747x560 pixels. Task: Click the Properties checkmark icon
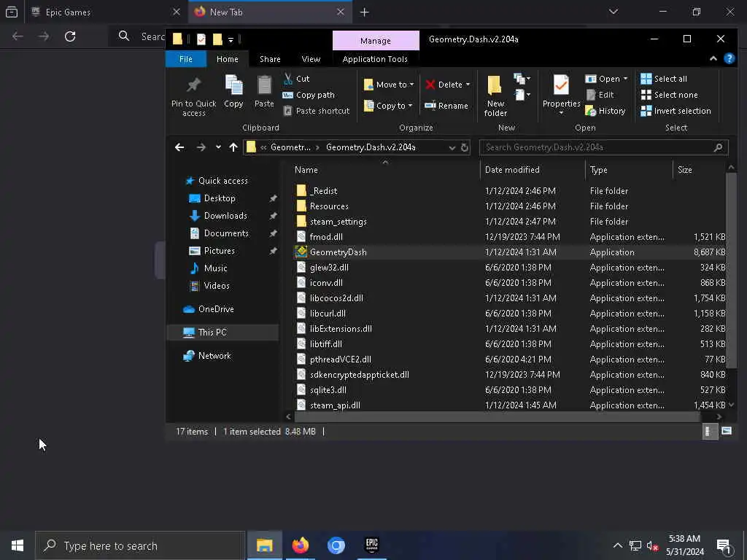(x=561, y=86)
